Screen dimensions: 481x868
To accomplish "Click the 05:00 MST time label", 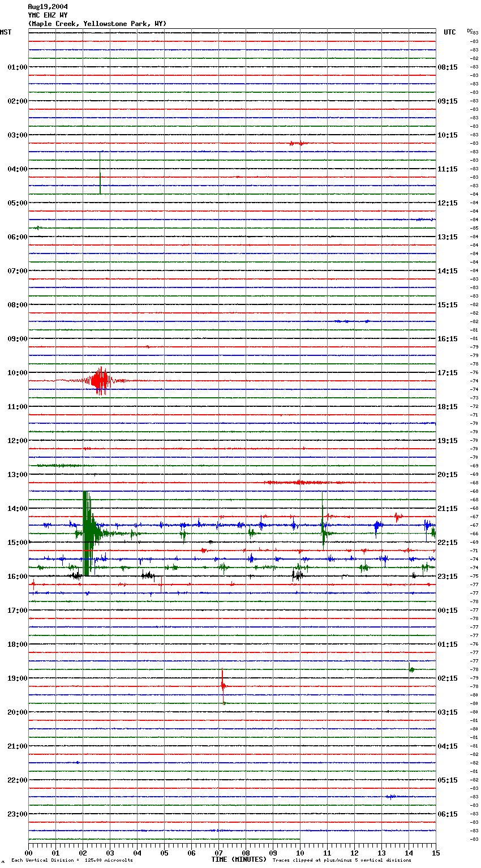I will pos(17,203).
